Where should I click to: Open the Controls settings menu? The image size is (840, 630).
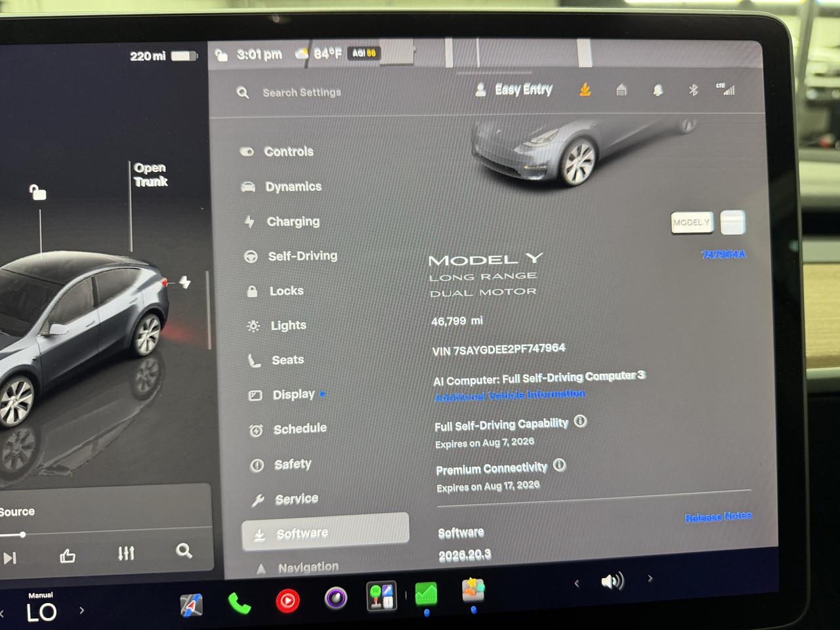pos(277,152)
